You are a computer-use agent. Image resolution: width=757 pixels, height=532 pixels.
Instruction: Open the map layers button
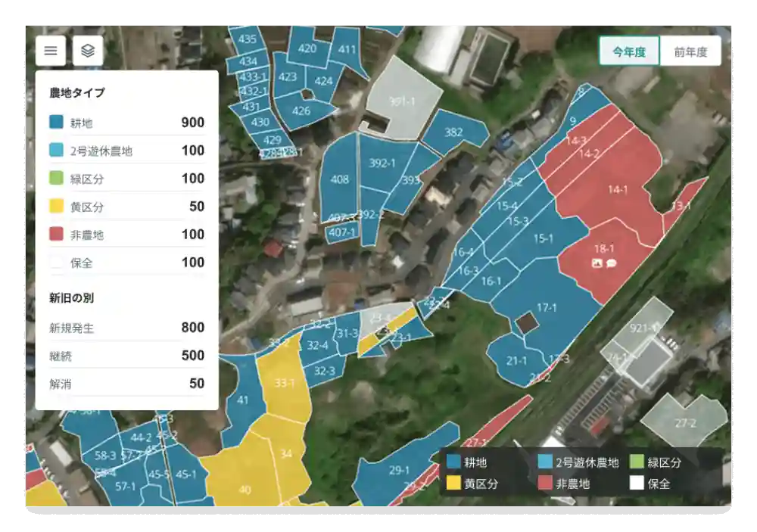pos(88,51)
